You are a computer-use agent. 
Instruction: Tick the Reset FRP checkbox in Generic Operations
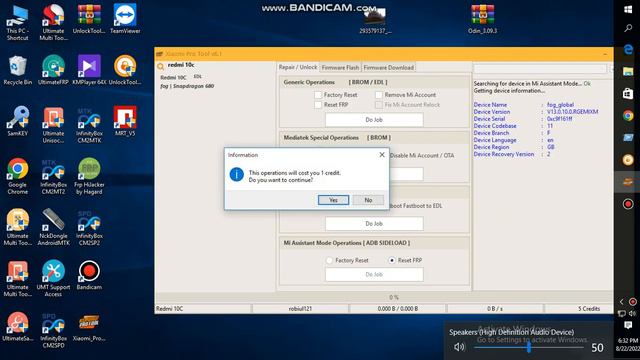(x=318, y=105)
